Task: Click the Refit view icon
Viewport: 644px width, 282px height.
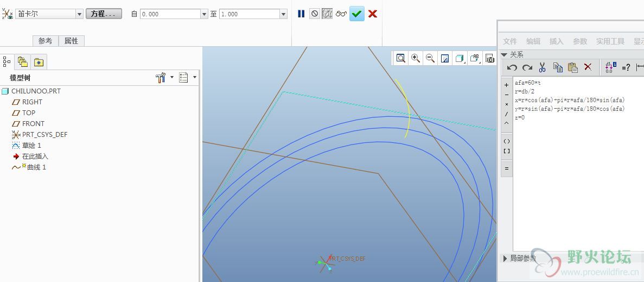Action: click(401, 58)
